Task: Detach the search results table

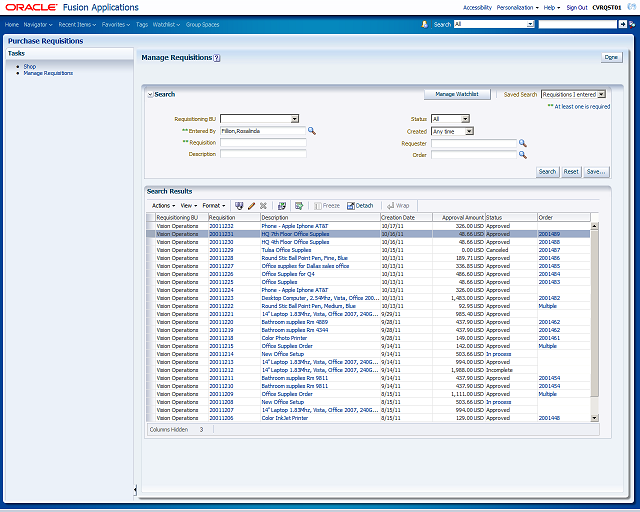Action: point(360,206)
